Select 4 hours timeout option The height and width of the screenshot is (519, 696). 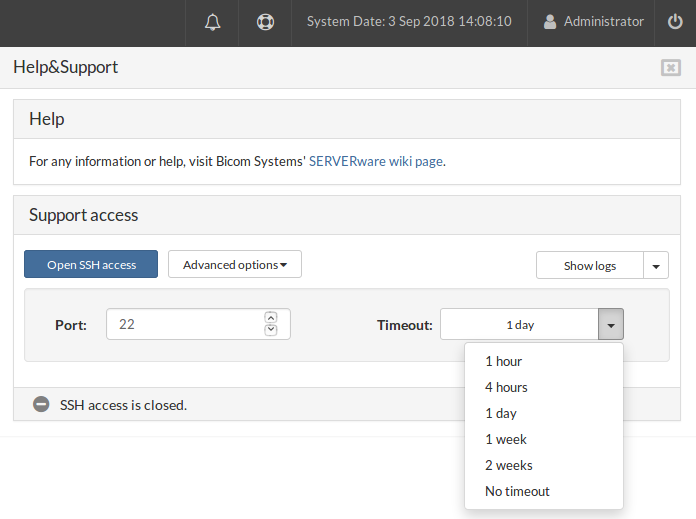point(506,387)
